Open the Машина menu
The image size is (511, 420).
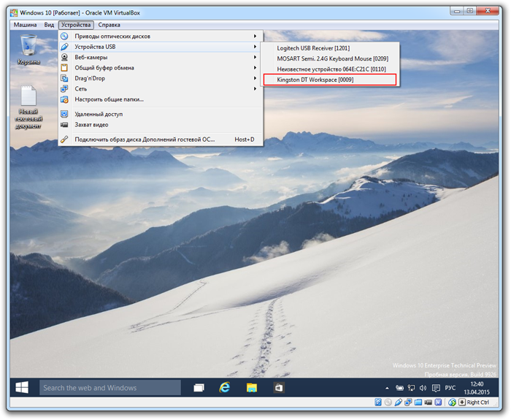[25, 25]
